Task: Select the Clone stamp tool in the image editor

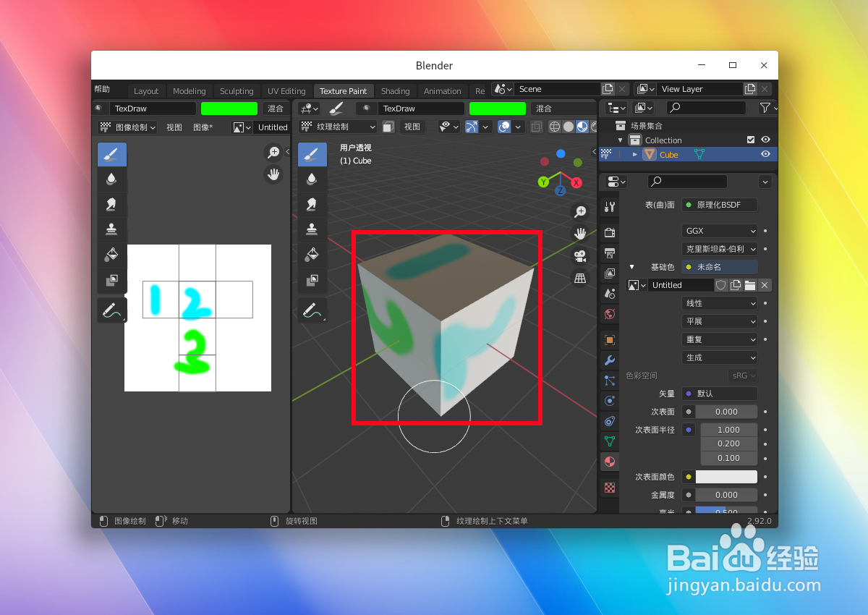Action: 112,230
